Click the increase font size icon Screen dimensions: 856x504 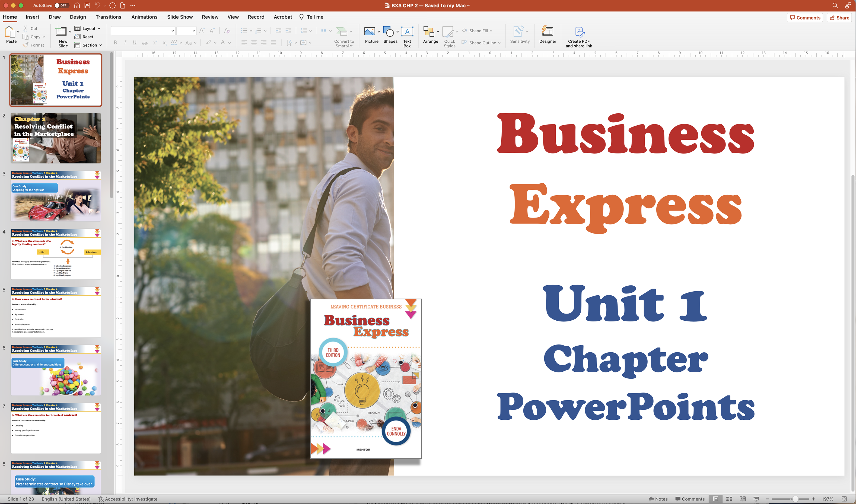coord(202,31)
